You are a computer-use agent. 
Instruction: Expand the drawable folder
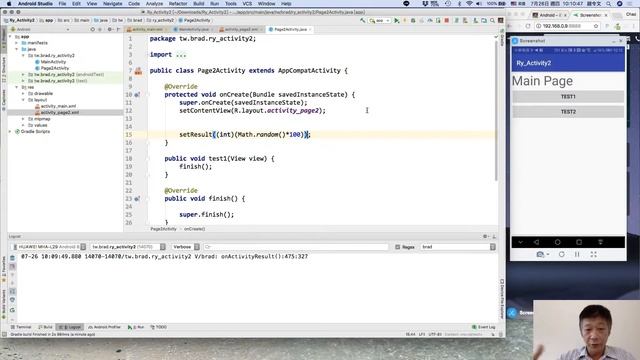point(23,93)
